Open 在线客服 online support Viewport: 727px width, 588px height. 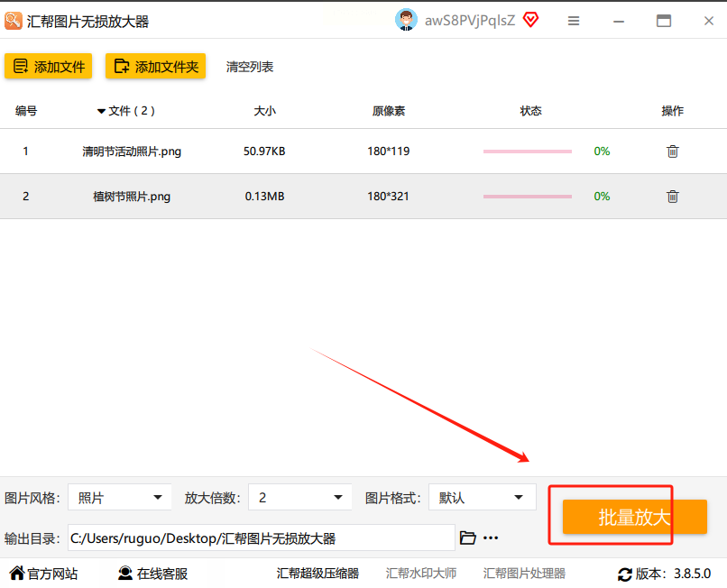point(152,574)
